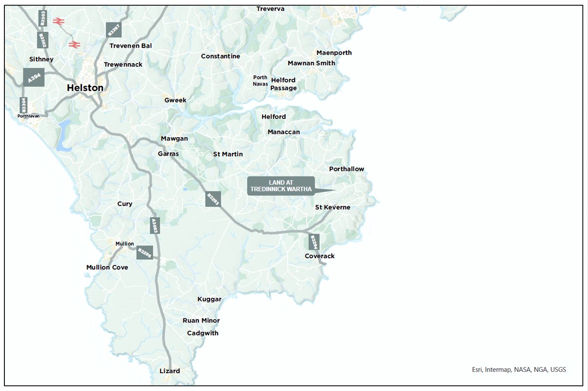Image resolution: width=588 pixels, height=391 pixels.
Task: Click the railway station icon beside B3303
Action: pos(59,21)
